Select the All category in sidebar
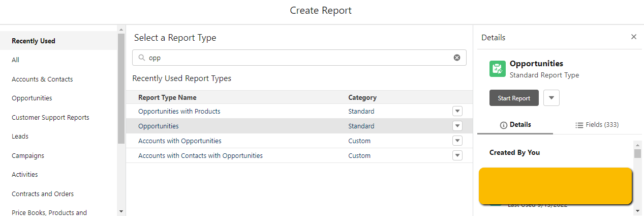Image resolution: width=644 pixels, height=216 pixels. (x=16, y=60)
